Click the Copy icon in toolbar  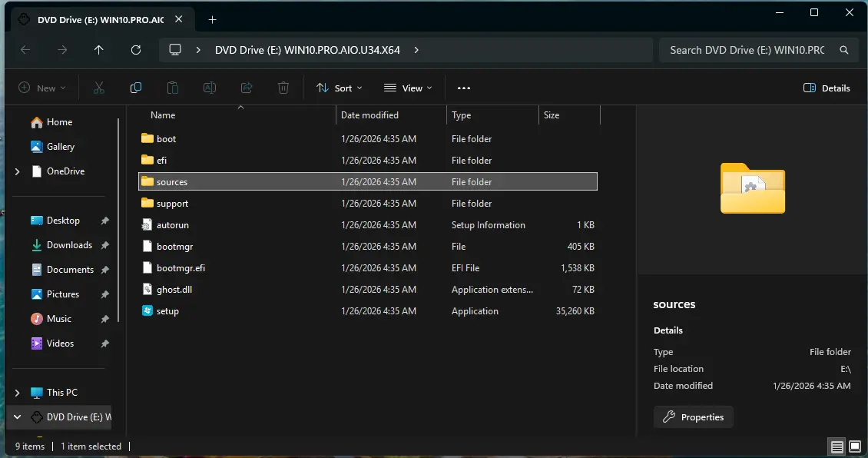[x=136, y=88]
